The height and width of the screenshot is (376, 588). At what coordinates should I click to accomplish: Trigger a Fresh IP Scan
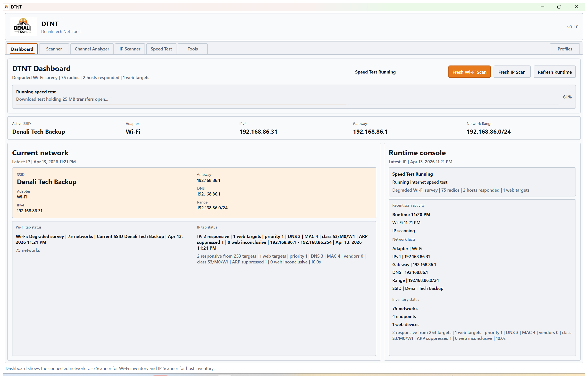[512, 72]
